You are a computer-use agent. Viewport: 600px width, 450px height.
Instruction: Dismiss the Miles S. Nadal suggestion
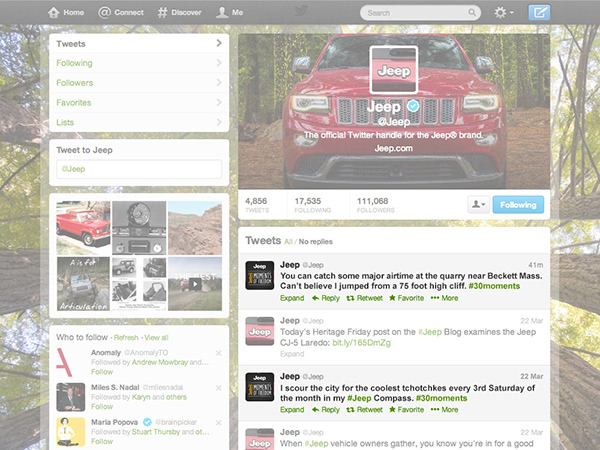(x=218, y=388)
